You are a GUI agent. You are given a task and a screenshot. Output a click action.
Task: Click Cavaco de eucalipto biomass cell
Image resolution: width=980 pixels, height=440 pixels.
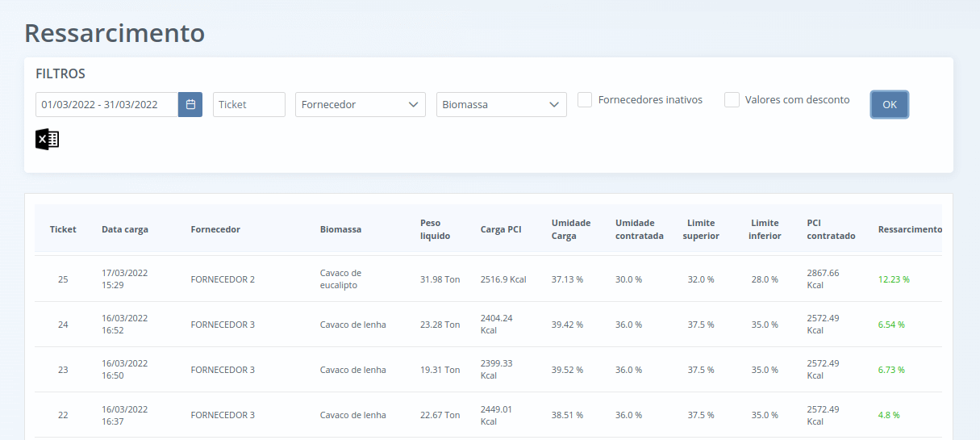click(x=340, y=279)
